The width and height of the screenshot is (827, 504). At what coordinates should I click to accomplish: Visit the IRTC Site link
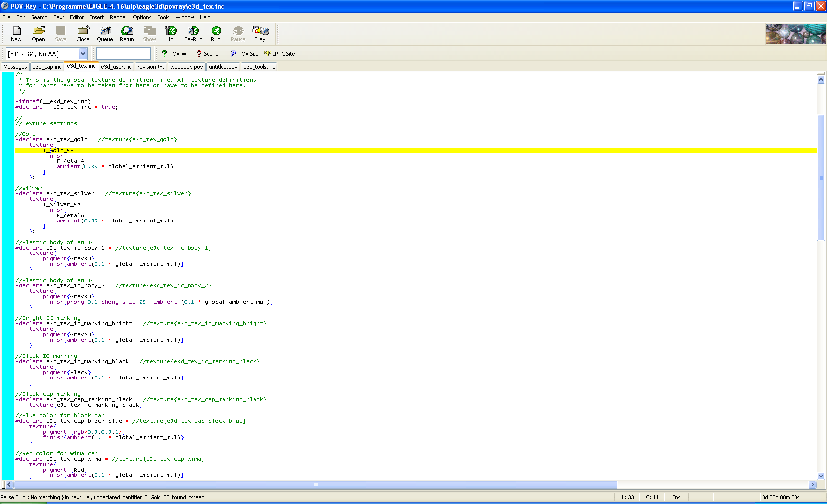[x=280, y=54]
